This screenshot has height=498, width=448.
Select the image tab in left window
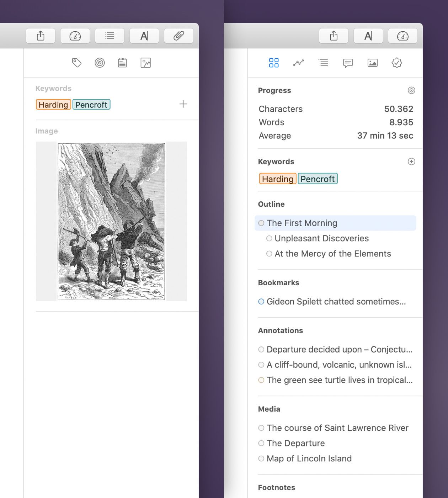[x=145, y=63]
